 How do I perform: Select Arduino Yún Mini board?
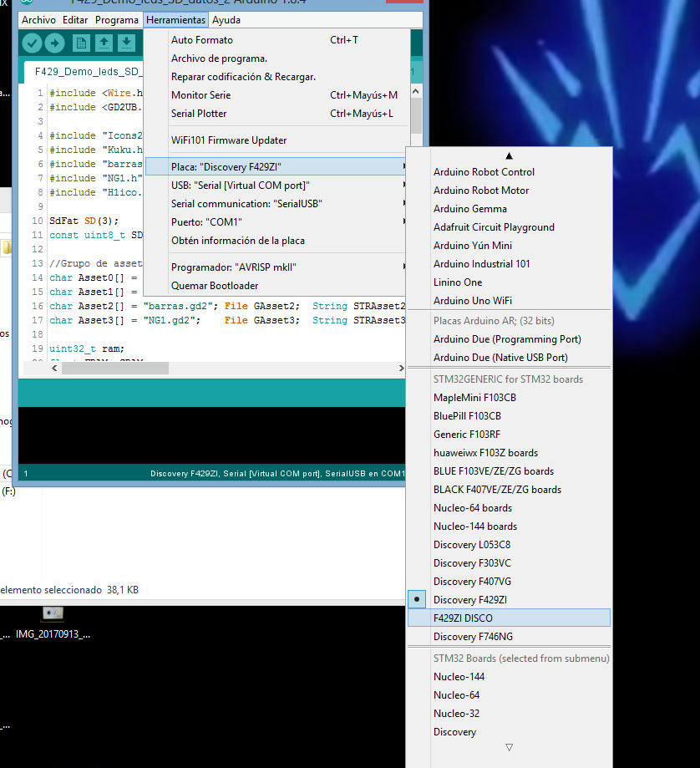point(509,246)
